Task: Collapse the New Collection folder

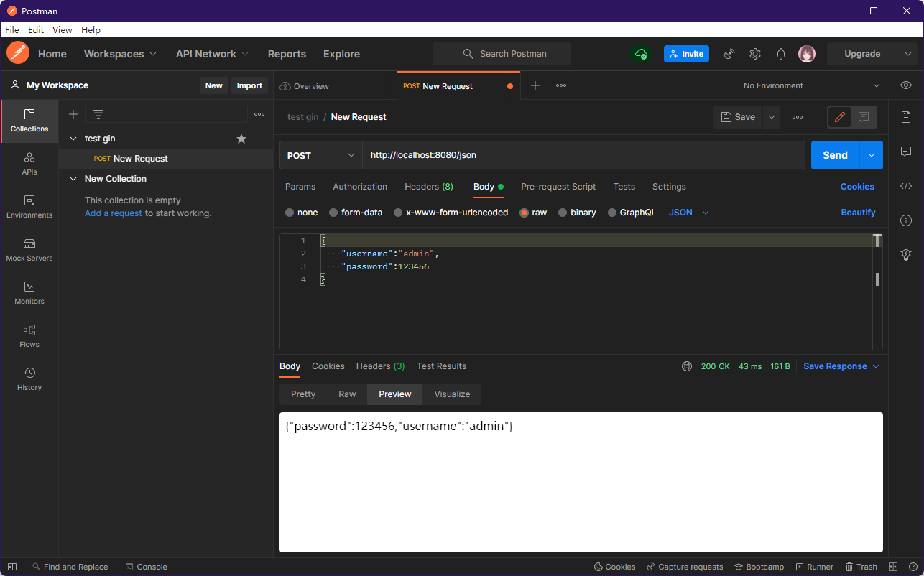Action: (x=73, y=179)
